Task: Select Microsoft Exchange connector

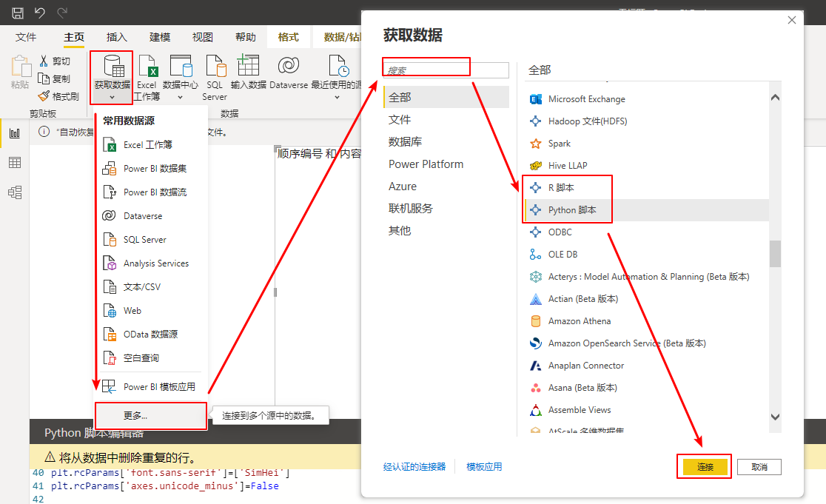Action: (646, 99)
